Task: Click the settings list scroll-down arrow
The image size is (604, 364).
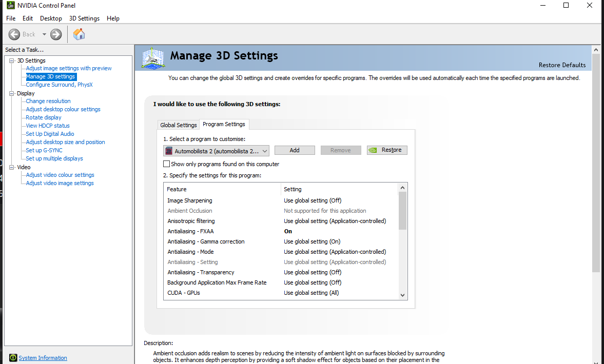Action: [x=402, y=295]
